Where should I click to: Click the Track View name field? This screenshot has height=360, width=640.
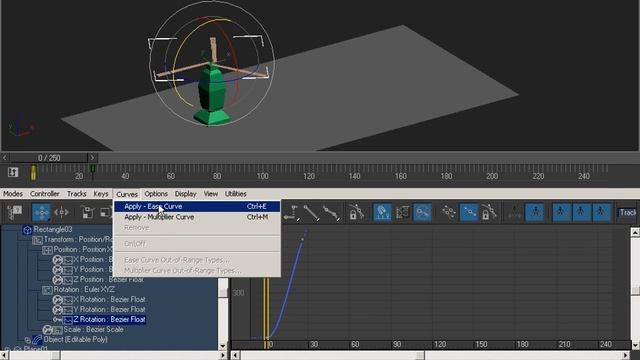click(628, 212)
